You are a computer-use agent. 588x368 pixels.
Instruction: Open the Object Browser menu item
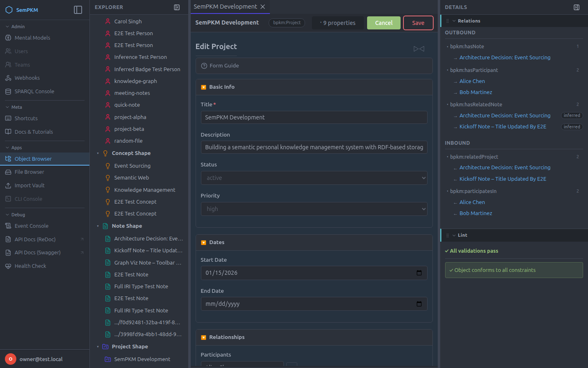[x=45, y=159]
